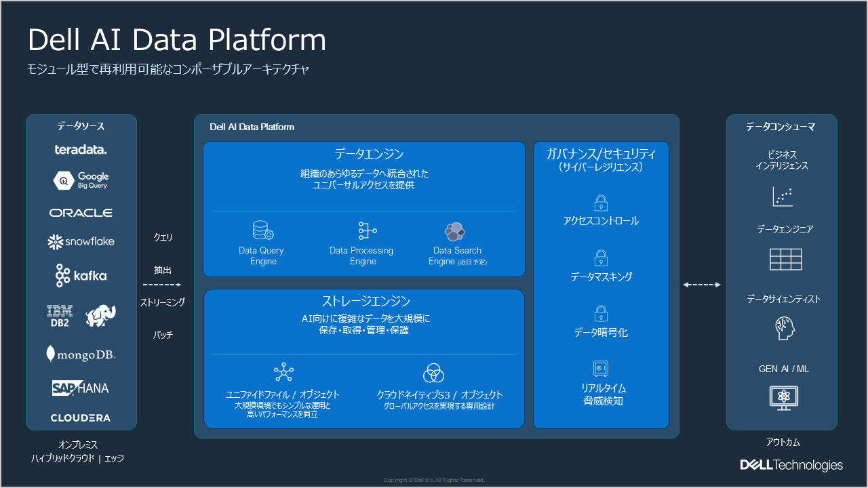The image size is (868, 488).
Task: Click the Teradata logo
Action: [x=81, y=149]
